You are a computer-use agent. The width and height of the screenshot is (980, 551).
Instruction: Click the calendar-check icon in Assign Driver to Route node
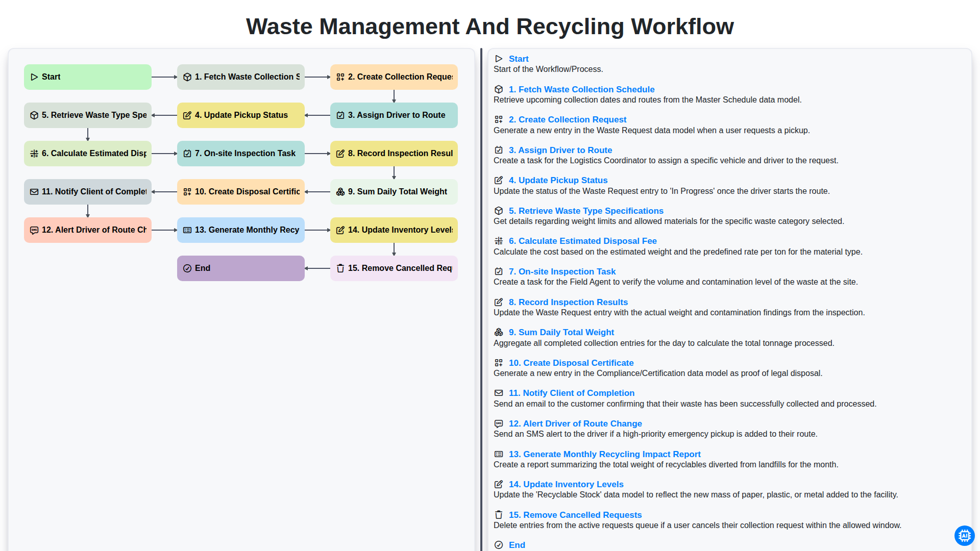point(340,115)
